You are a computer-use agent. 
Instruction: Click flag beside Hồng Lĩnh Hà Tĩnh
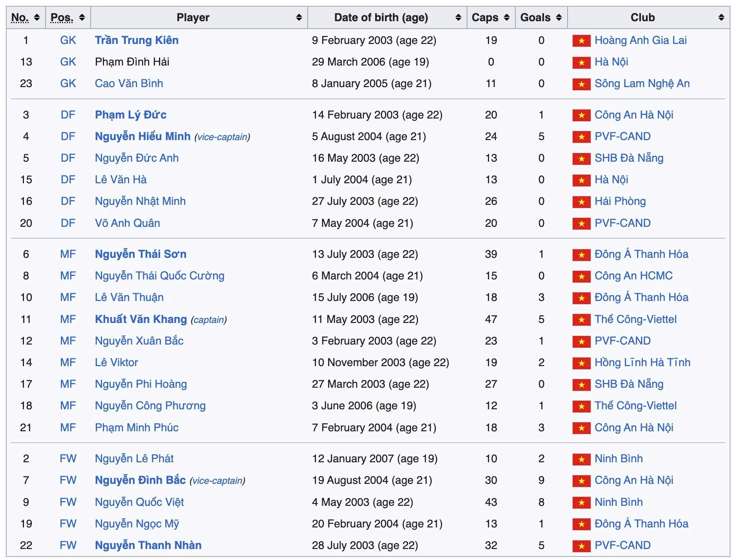pyautogui.click(x=581, y=363)
